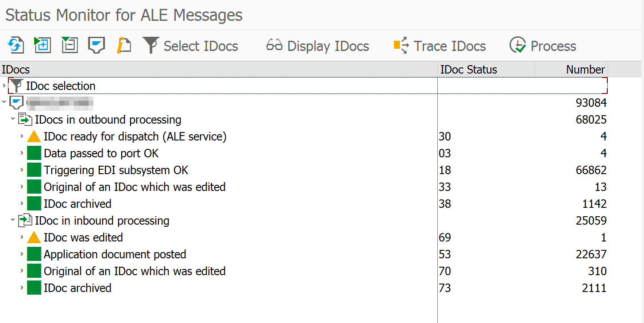Collapse IDoc in inbound processing node
Viewport: 644px width, 323px height.
pyautogui.click(x=13, y=221)
